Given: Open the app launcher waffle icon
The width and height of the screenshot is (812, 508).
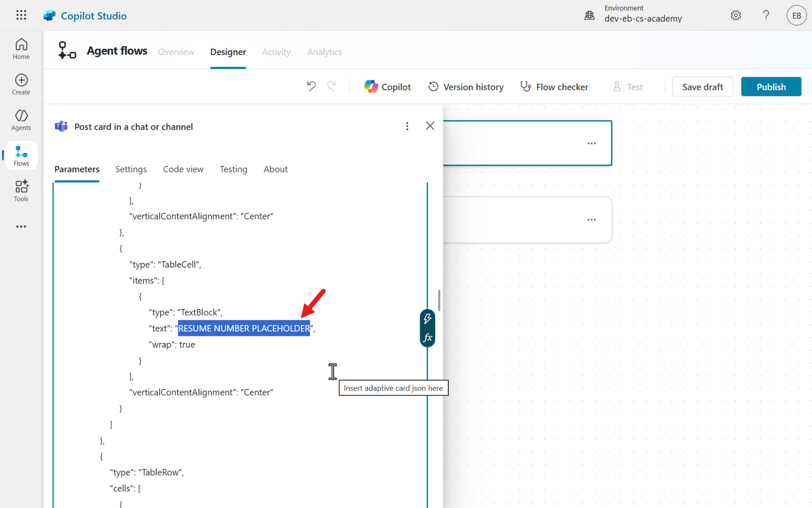Looking at the screenshot, I should click(x=21, y=15).
